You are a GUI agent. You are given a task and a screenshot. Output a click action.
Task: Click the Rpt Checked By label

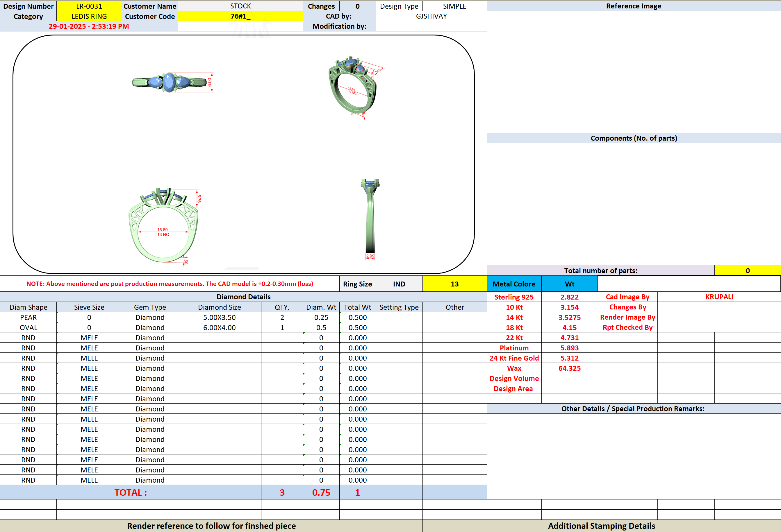tap(627, 327)
